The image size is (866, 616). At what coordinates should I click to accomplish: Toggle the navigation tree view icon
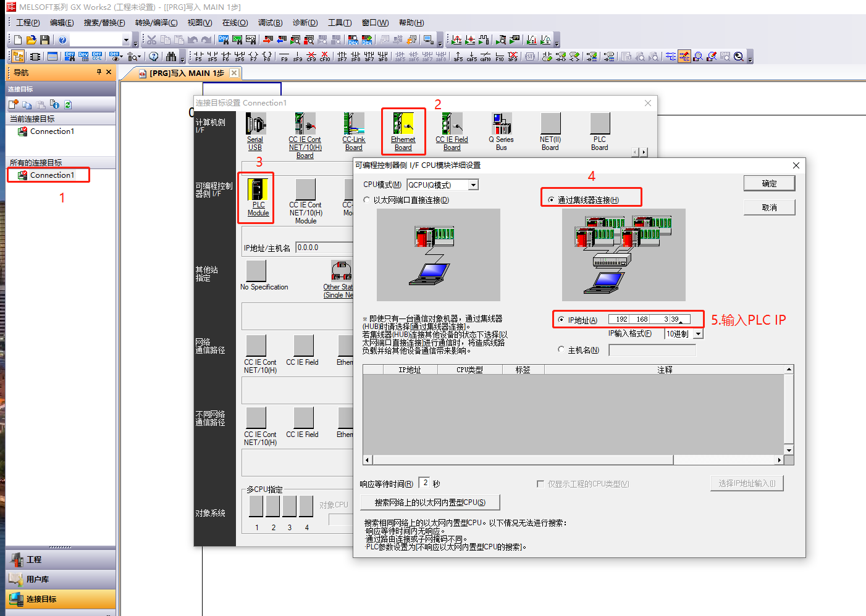(18, 57)
